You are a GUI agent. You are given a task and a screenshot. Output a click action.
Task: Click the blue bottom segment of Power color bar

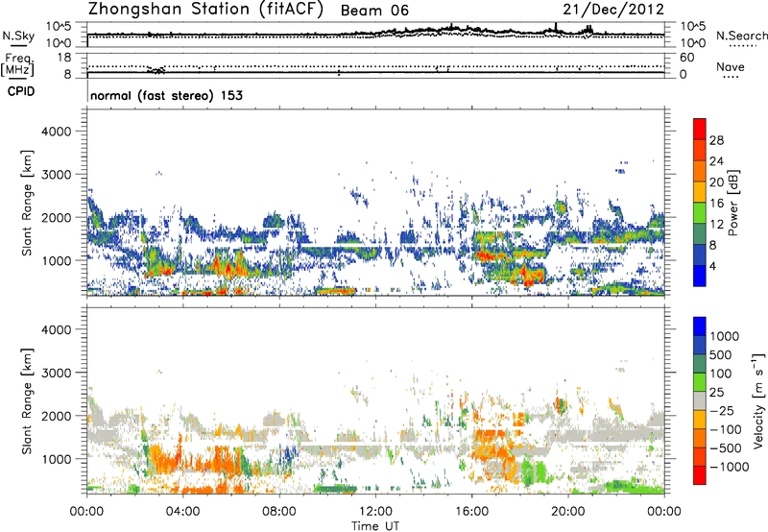(700, 276)
